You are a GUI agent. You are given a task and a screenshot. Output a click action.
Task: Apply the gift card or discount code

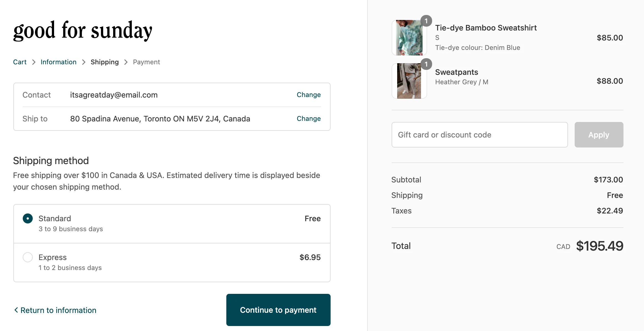click(x=599, y=135)
